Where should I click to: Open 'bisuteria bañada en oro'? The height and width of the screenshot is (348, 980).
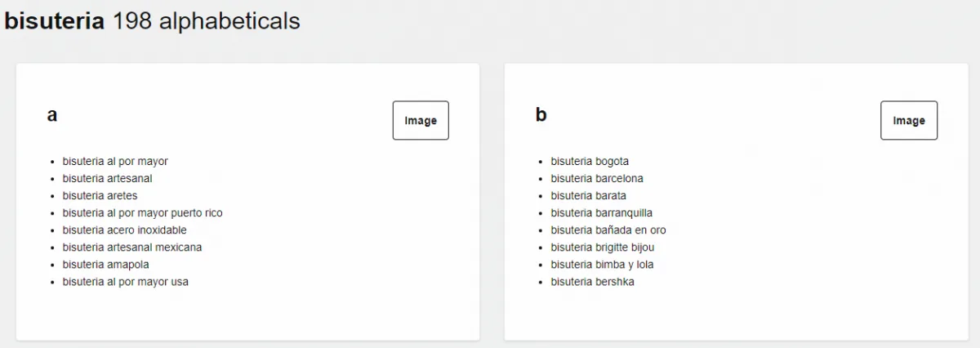click(608, 230)
